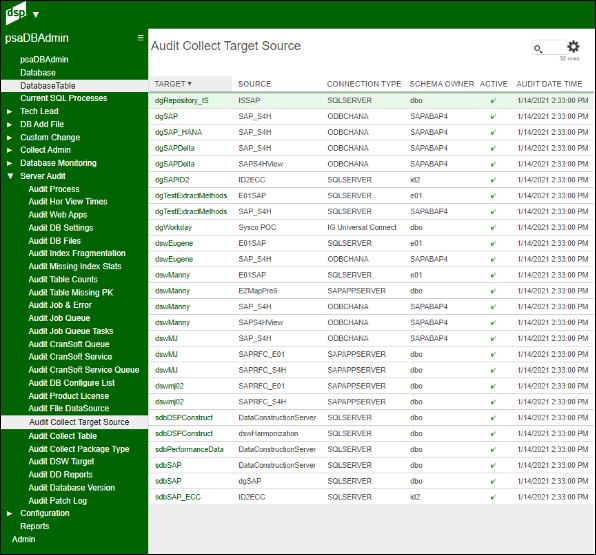Screen dimensions: 596x555
Task: Open Audit Patch Log page
Action: click(x=58, y=501)
